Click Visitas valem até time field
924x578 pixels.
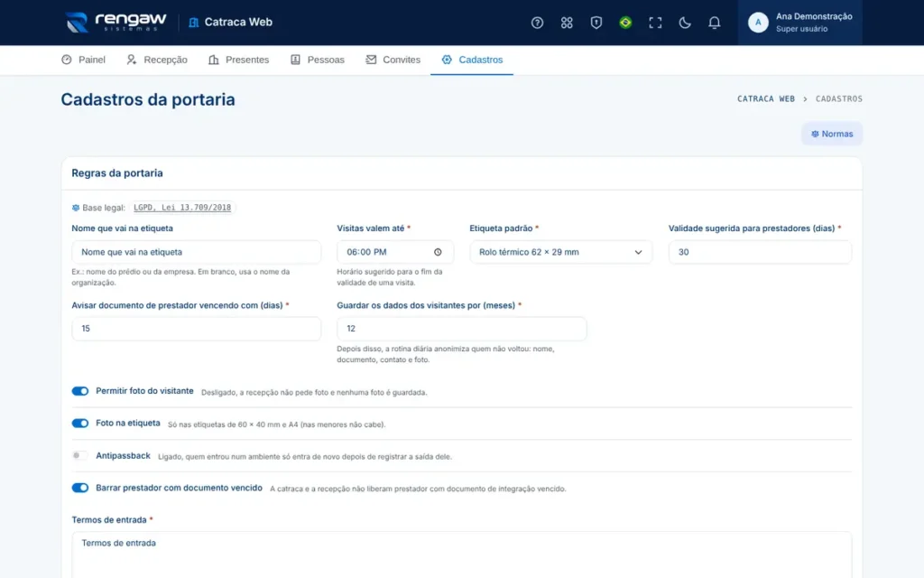[x=395, y=252]
